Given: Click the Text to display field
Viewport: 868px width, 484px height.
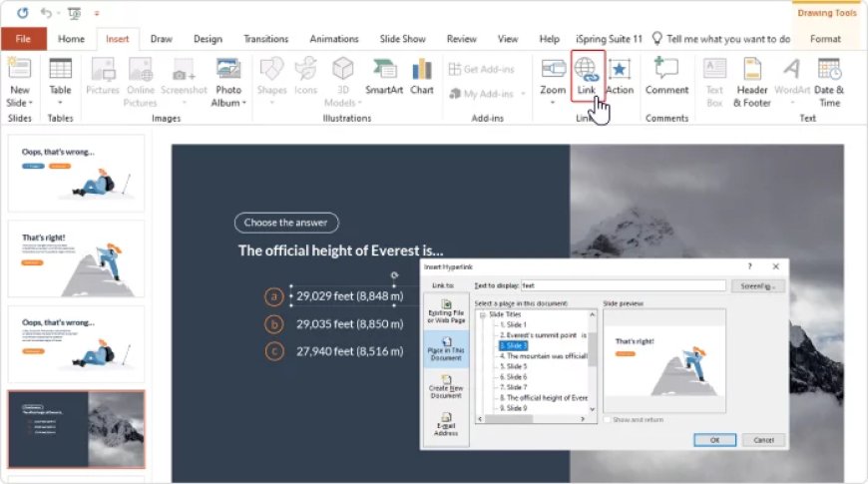Looking at the screenshot, I should point(624,285).
